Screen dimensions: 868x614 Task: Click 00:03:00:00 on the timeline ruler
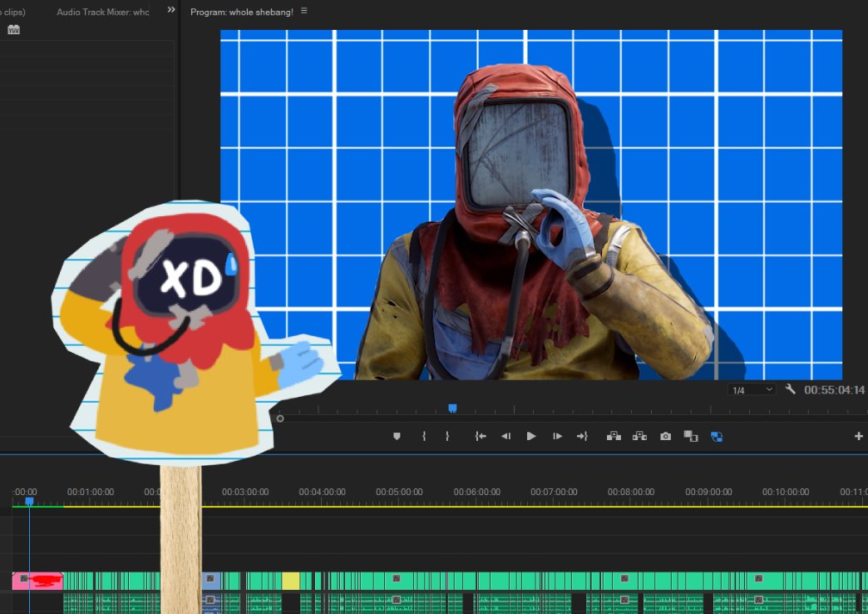245,492
